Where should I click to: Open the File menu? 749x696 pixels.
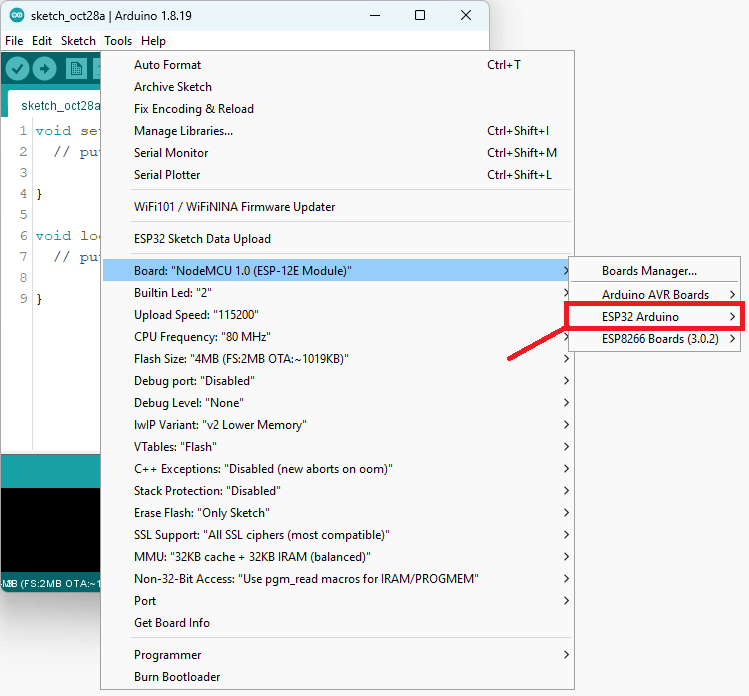[14, 41]
